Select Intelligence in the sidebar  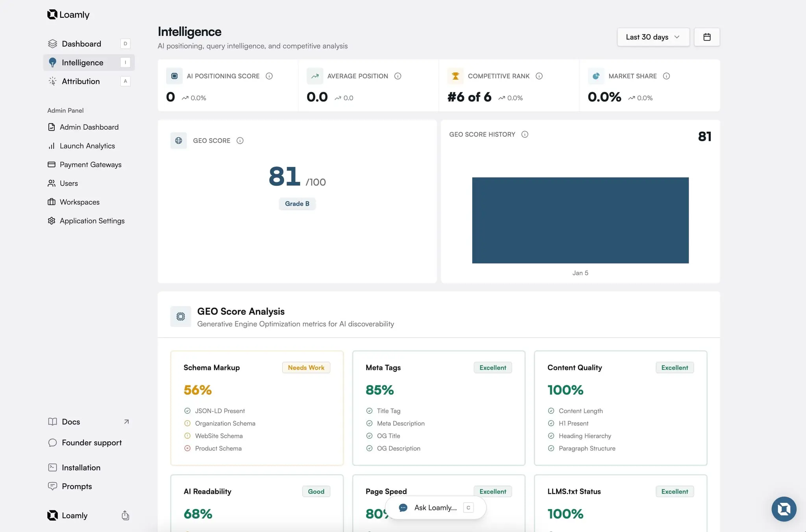click(x=89, y=63)
